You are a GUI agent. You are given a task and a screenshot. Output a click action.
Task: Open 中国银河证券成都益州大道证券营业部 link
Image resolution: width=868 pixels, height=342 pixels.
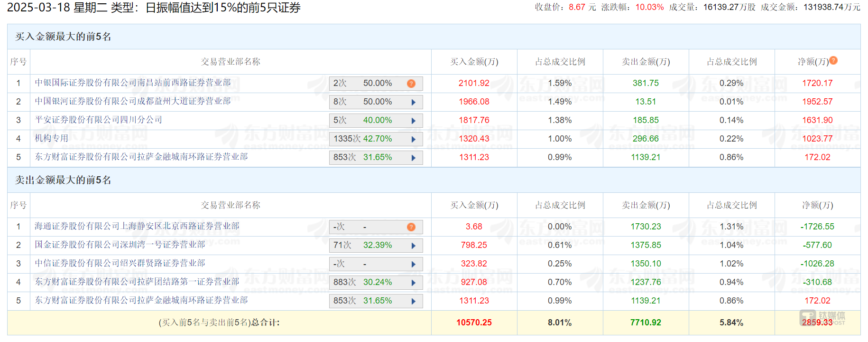coord(133,101)
